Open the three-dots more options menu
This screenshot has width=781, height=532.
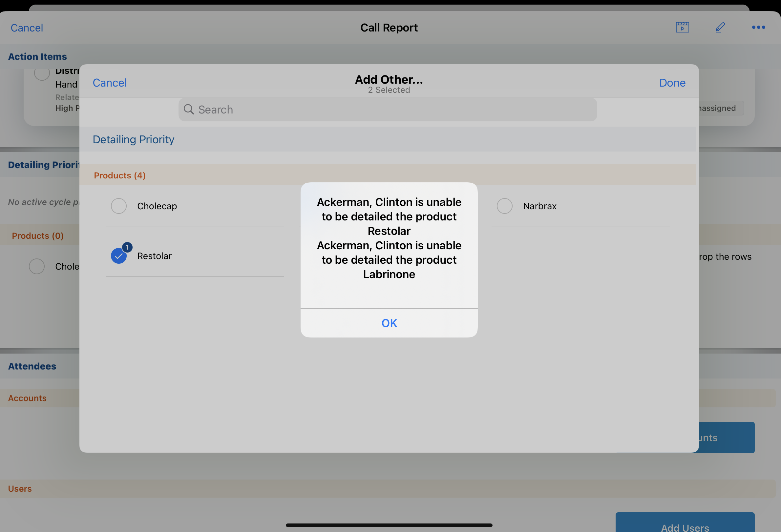coord(758,27)
